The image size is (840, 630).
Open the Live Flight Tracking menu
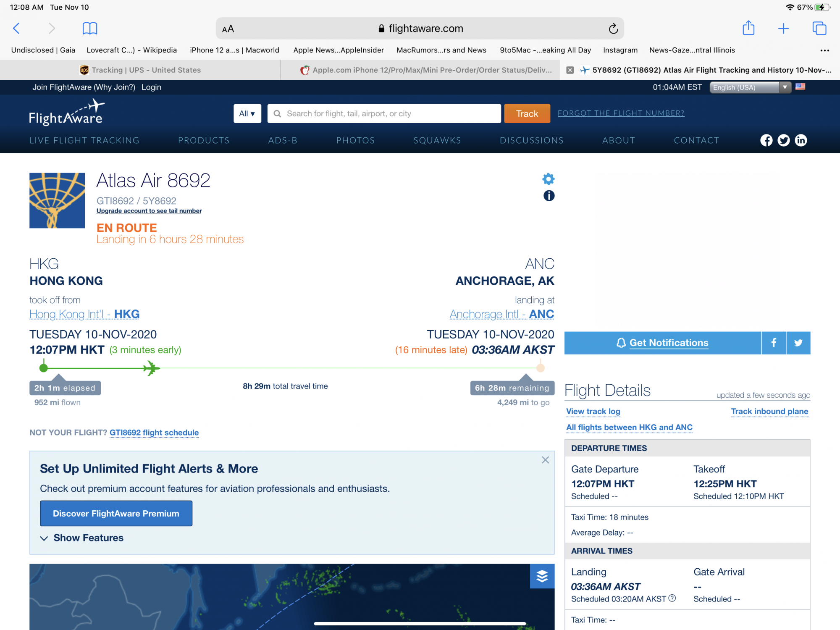[84, 140]
